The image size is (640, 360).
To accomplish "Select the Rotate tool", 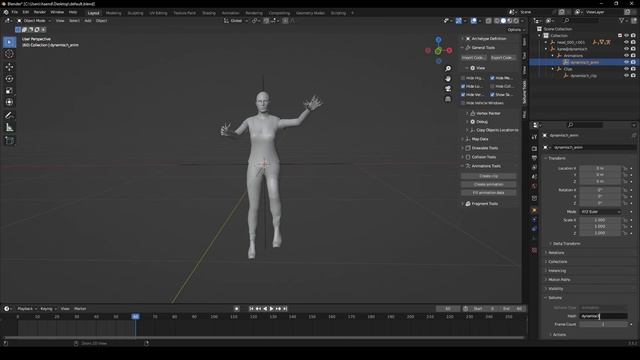I will coord(9,78).
